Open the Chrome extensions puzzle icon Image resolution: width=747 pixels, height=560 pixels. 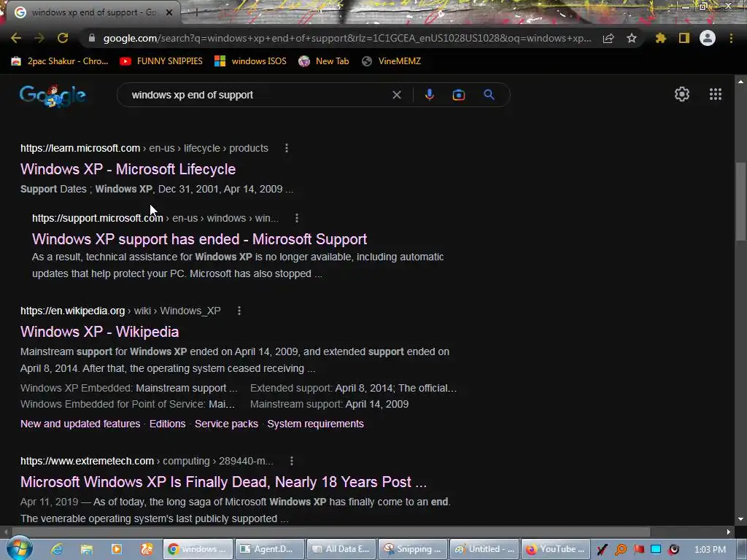661,38
